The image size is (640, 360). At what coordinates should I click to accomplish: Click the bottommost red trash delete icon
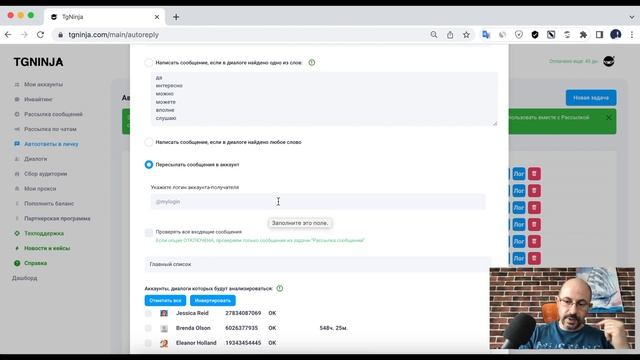[x=534, y=258]
